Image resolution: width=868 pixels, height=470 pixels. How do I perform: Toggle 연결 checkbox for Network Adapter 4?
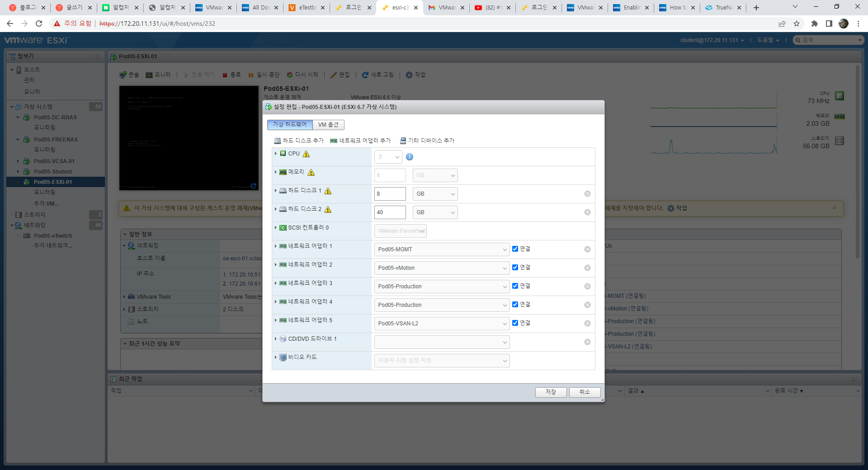point(515,305)
